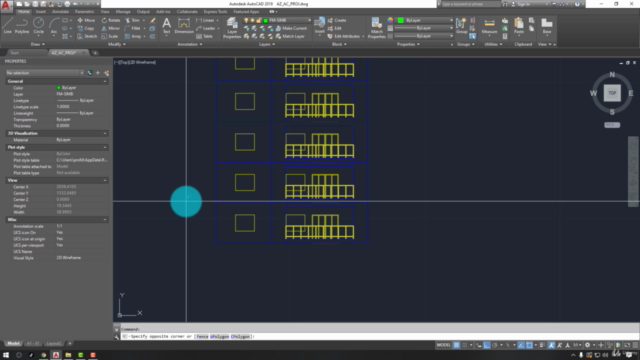
Task: Open Layer Properties manager
Action: pyautogui.click(x=232, y=28)
